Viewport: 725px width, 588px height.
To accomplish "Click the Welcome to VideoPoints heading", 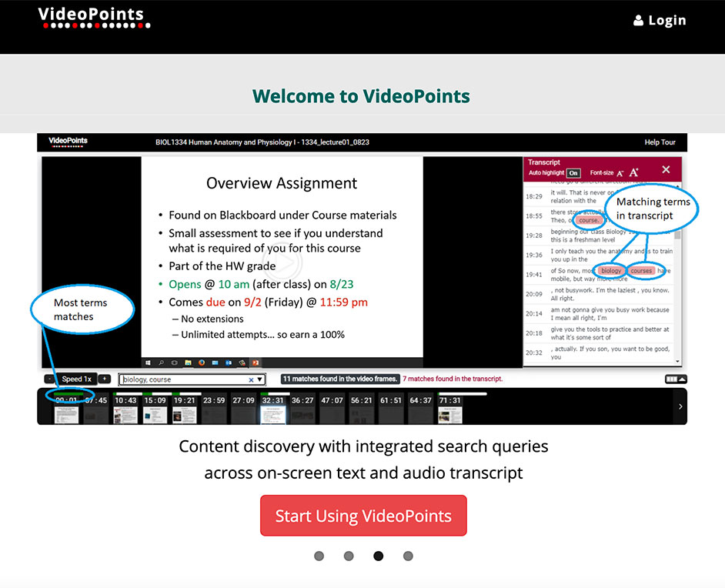I will pyautogui.click(x=361, y=96).
